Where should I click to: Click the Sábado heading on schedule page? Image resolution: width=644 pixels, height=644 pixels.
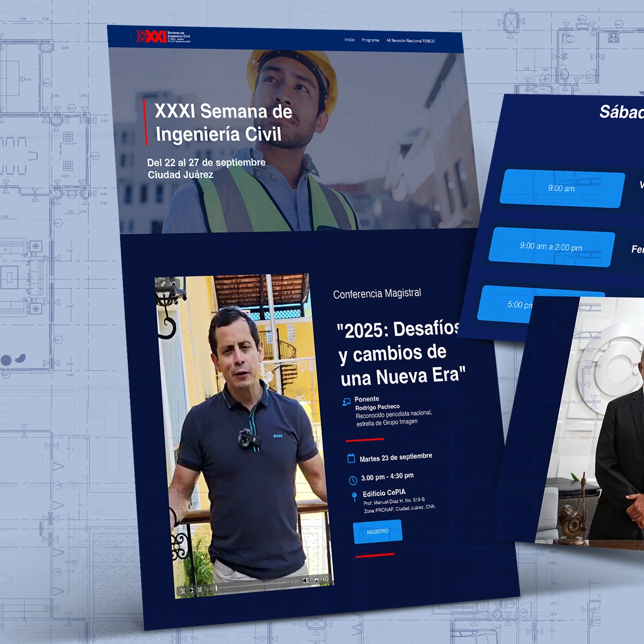click(x=621, y=112)
